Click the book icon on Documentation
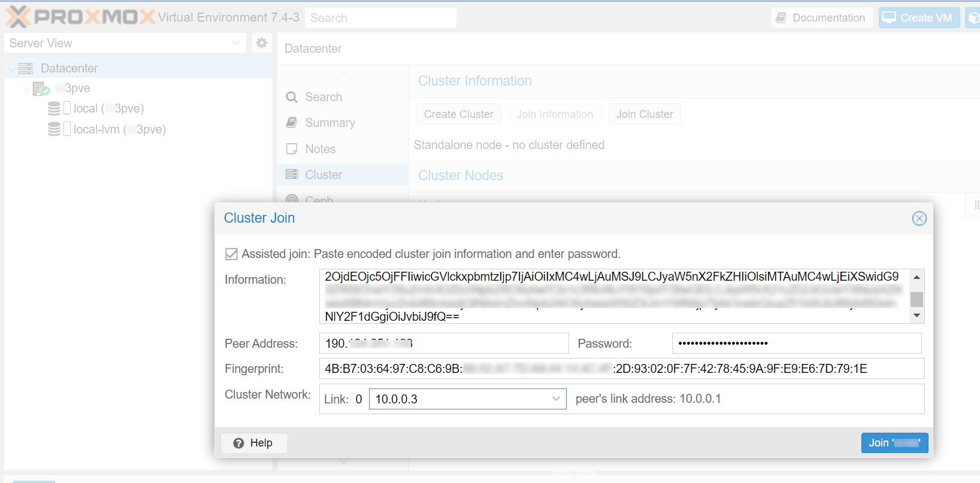The width and height of the screenshot is (980, 483). [x=781, y=17]
